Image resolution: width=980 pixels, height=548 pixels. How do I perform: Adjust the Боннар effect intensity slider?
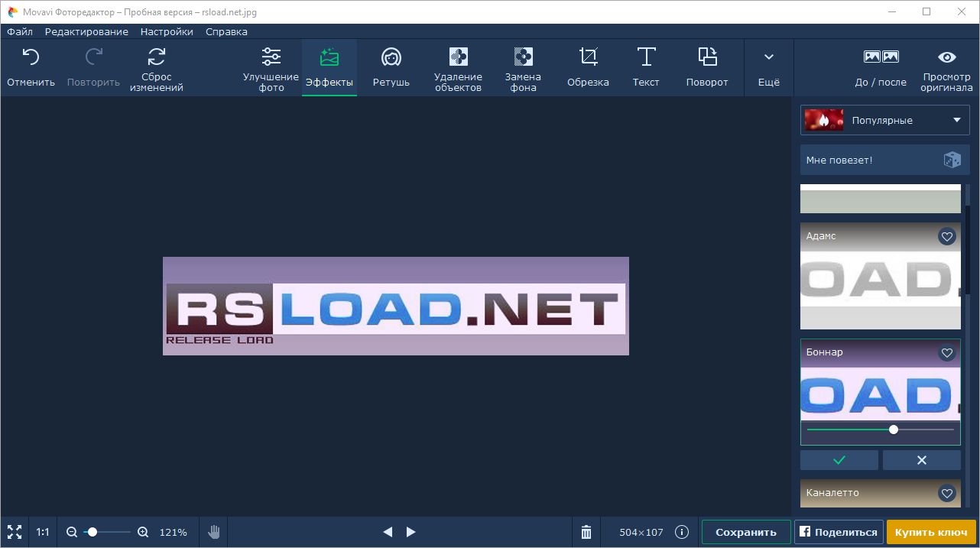(x=881, y=430)
